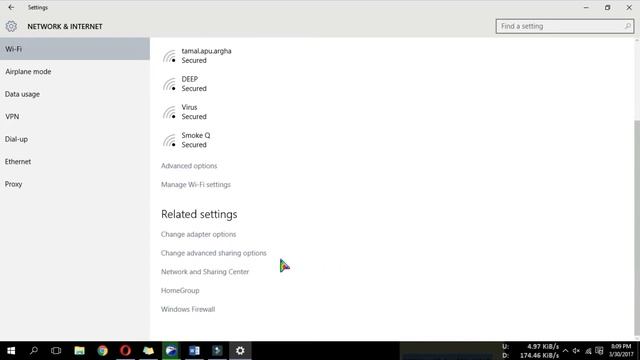Show hidden system tray icons

point(565,351)
